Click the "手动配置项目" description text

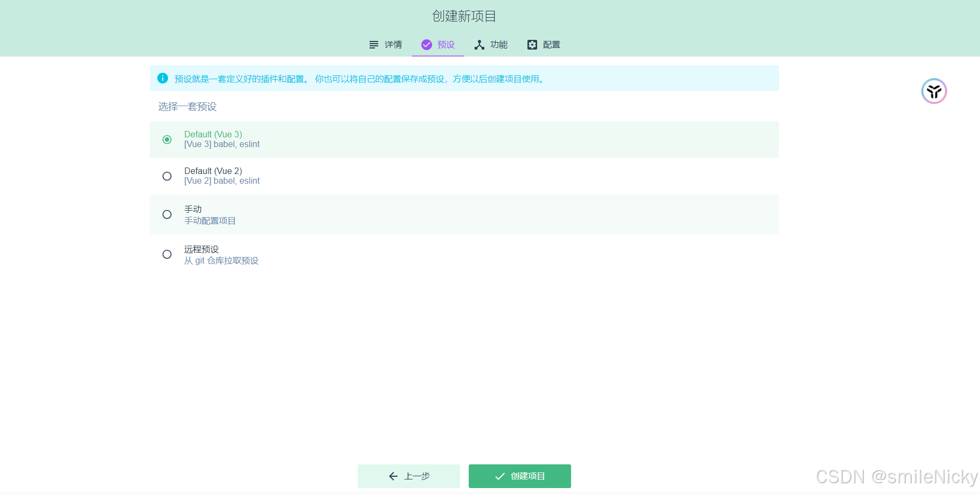(x=210, y=221)
